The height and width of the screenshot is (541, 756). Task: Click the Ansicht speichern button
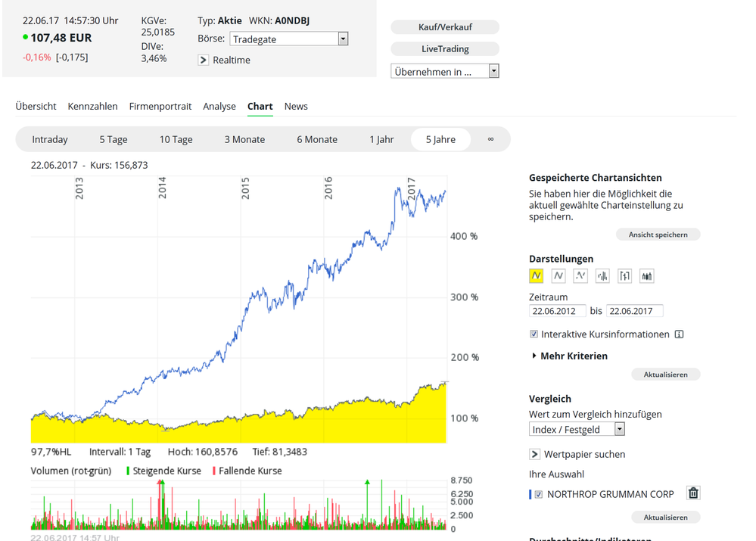click(x=658, y=234)
